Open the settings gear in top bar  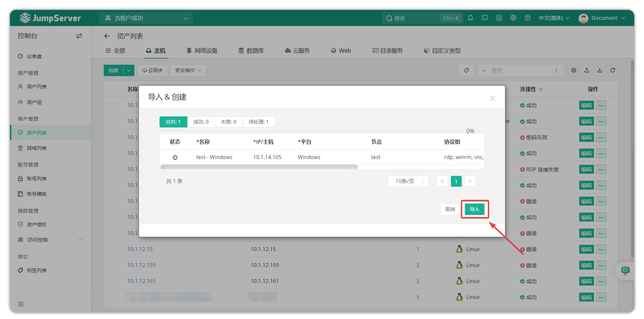[513, 18]
